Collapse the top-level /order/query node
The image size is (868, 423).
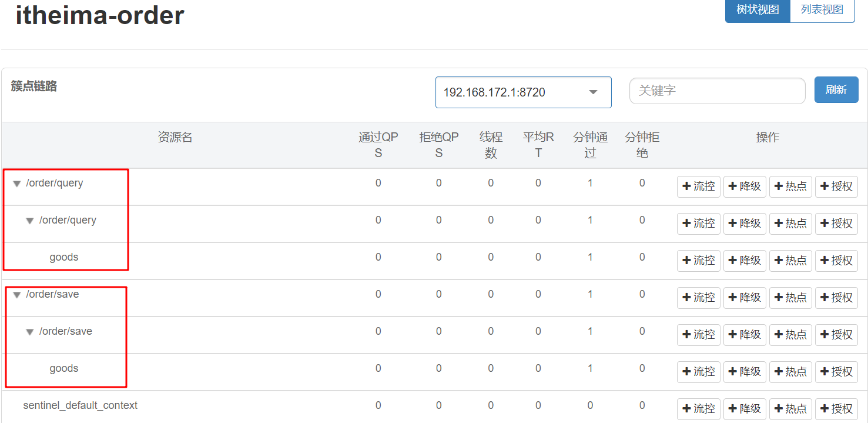point(17,184)
